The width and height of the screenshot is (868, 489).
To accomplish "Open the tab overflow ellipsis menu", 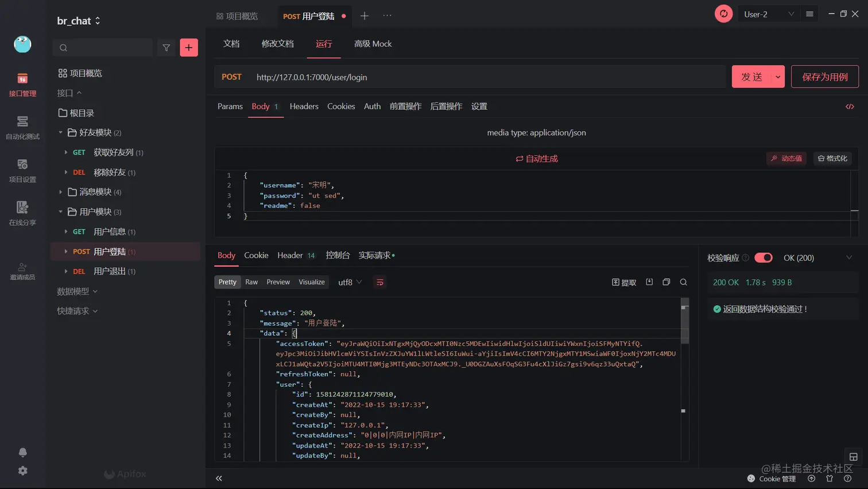I will click(387, 16).
